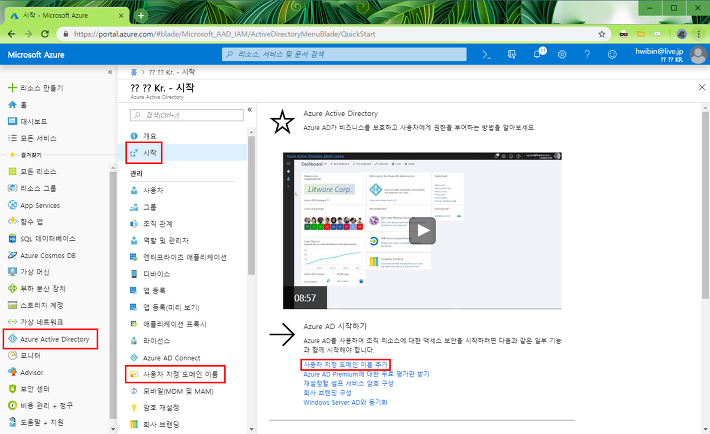Open 애플리케이션 프록시 in the blade menu
The image size is (710, 434).
(x=168, y=324)
